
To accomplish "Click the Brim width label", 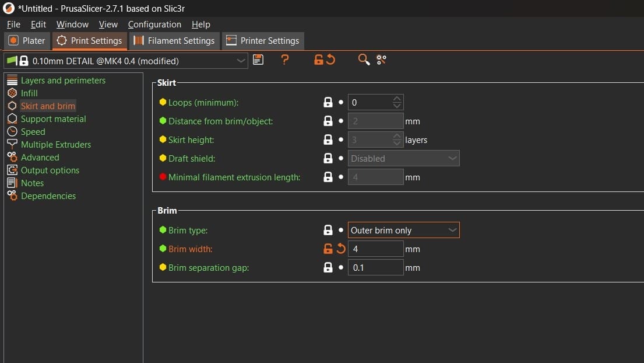I will 190,249.
